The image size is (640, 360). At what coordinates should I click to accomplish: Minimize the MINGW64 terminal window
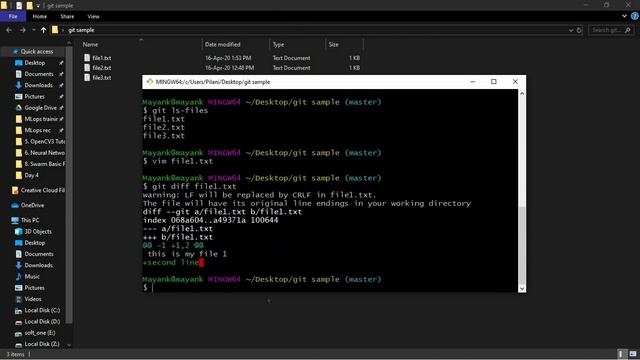point(473,82)
